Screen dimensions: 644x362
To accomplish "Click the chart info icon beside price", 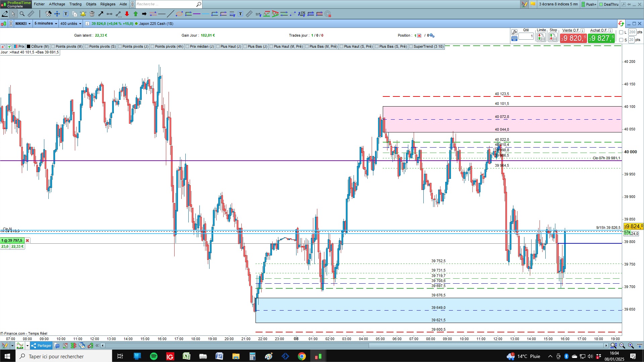I will 87,24.
